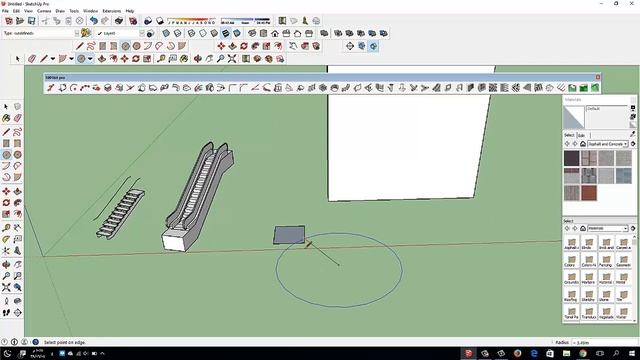Open the Draw menu
Image resolution: width=640 pixels, height=360 pixels.
(60, 11)
